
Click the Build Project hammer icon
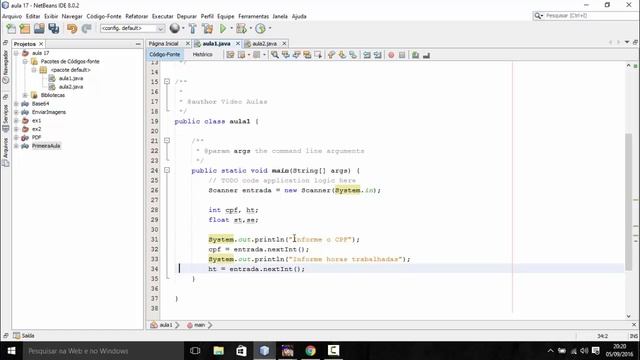pos(193,28)
